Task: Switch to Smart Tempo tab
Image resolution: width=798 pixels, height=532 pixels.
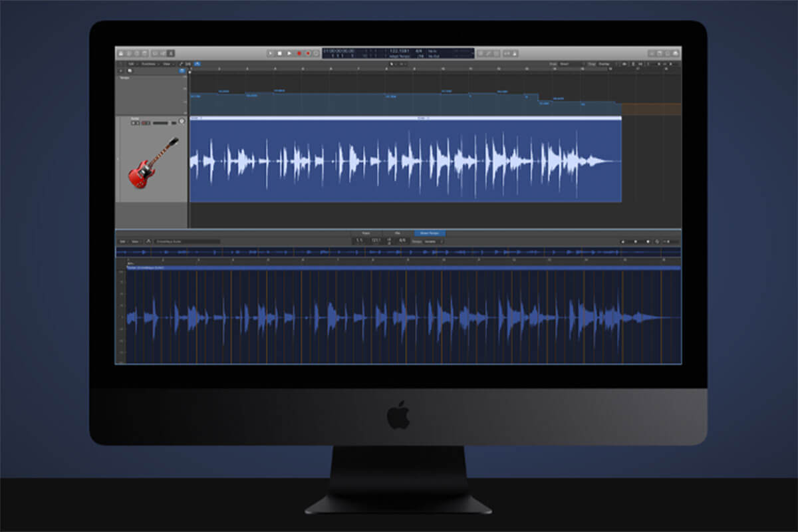Action: [x=430, y=233]
